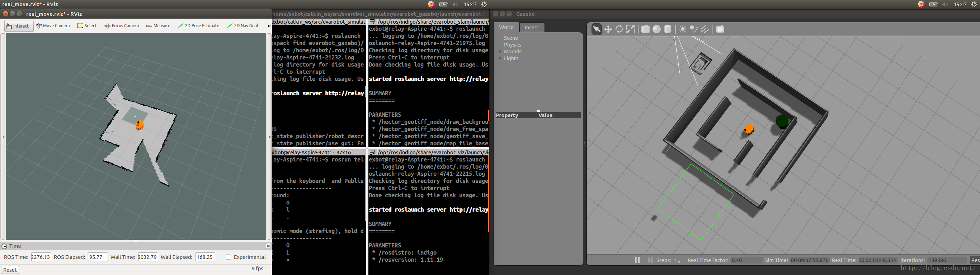The width and height of the screenshot is (980, 275).
Task: Insert a sphere shape
Action: [656, 29]
